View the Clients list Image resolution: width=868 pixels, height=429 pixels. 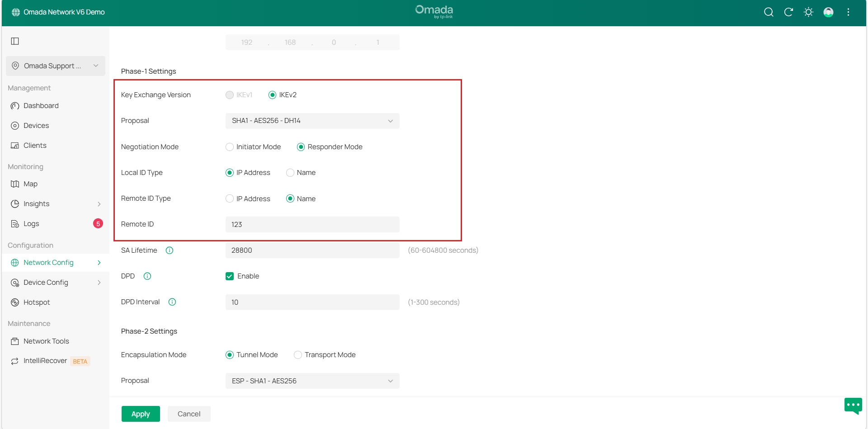(x=34, y=146)
